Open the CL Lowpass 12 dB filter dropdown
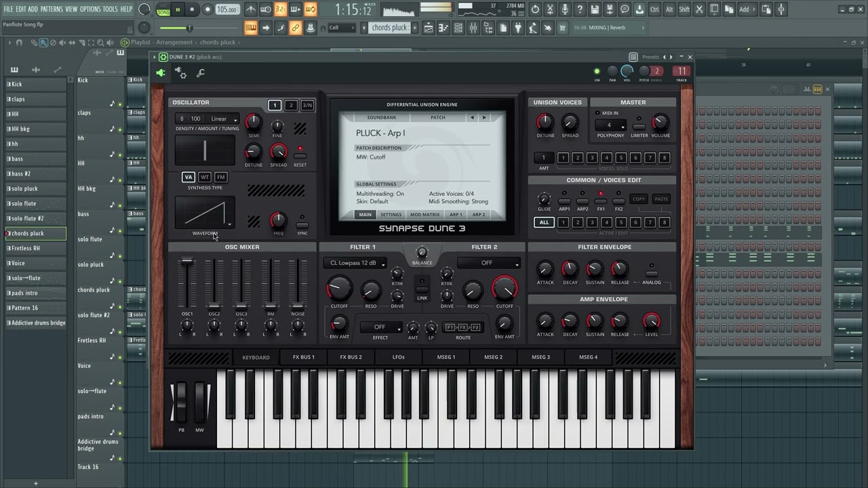The image size is (868, 488). [x=356, y=263]
